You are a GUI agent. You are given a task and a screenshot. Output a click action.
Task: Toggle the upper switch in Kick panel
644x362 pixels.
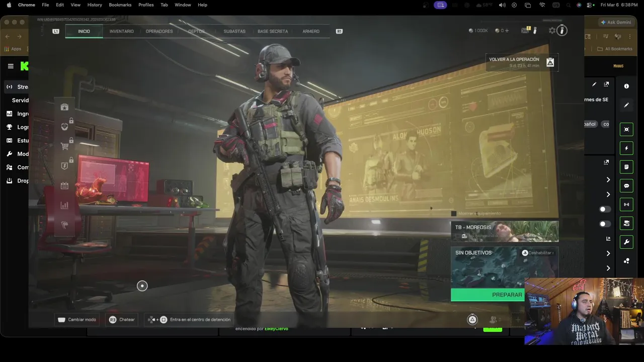[x=605, y=209]
